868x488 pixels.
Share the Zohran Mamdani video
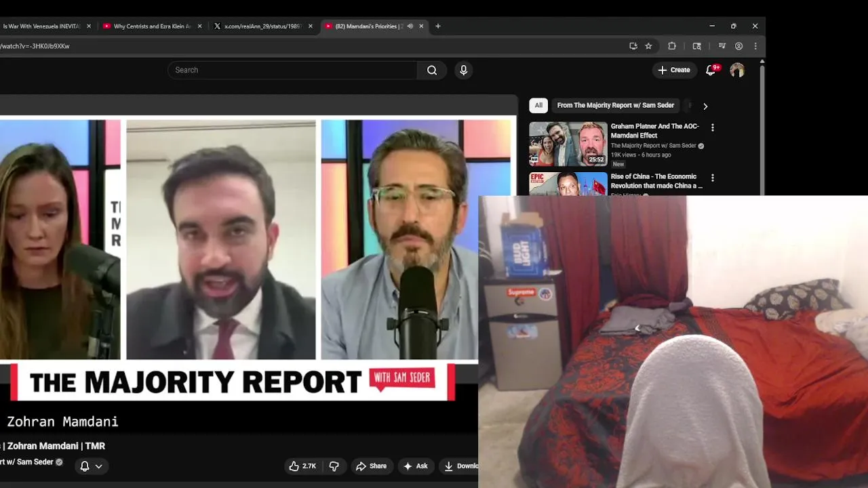point(371,466)
